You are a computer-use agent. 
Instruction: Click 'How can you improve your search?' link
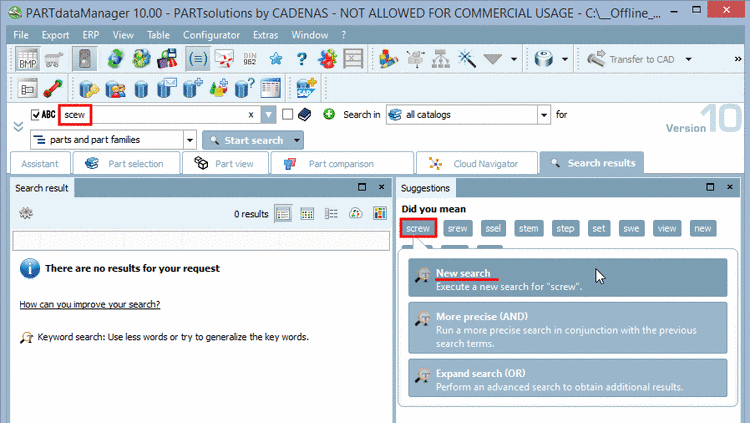pos(90,304)
